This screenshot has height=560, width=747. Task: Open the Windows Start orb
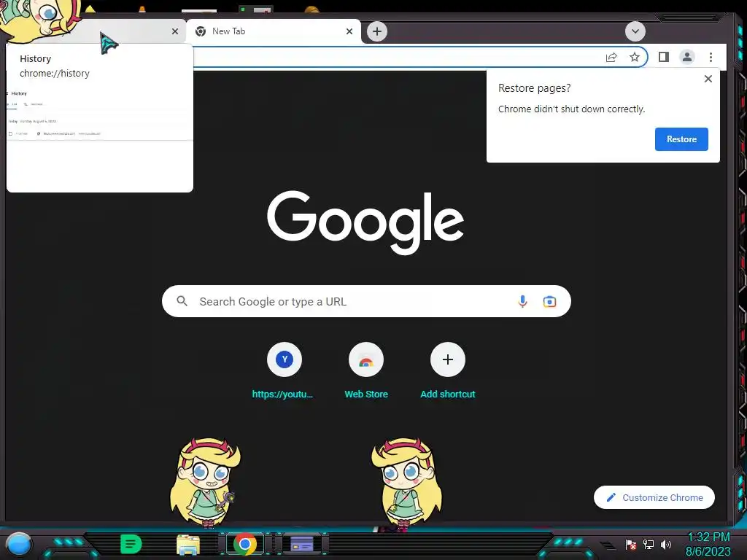[19, 544]
